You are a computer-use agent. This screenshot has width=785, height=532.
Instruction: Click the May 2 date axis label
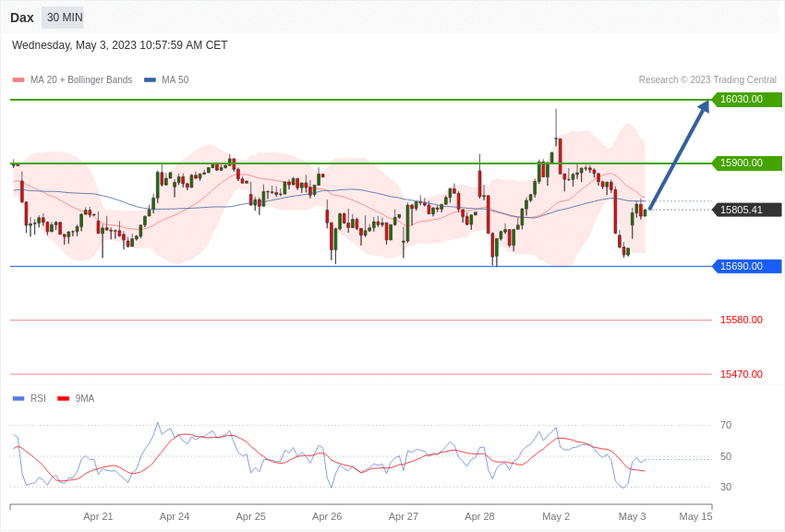pos(556,516)
